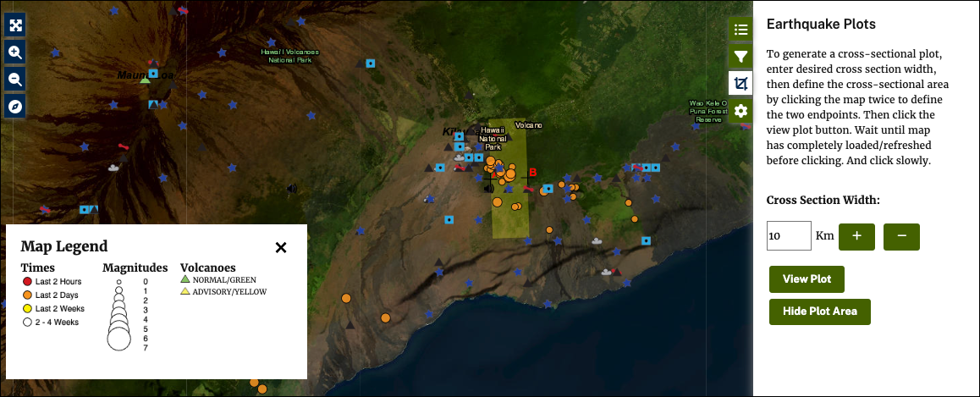Click the speaker icon on the map
This screenshot has width=980, height=397.
[x=292, y=189]
